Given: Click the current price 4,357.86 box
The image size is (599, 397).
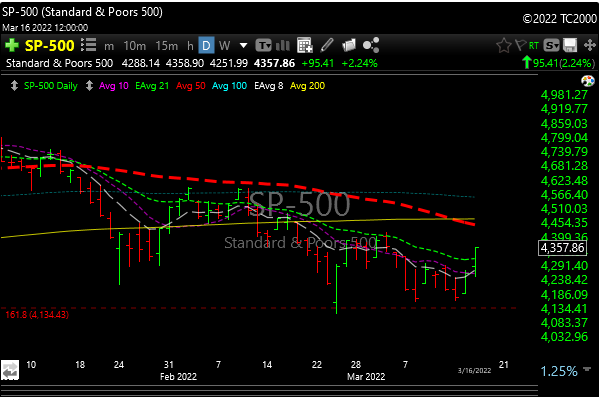Looking at the screenshot, I should pyautogui.click(x=562, y=248).
